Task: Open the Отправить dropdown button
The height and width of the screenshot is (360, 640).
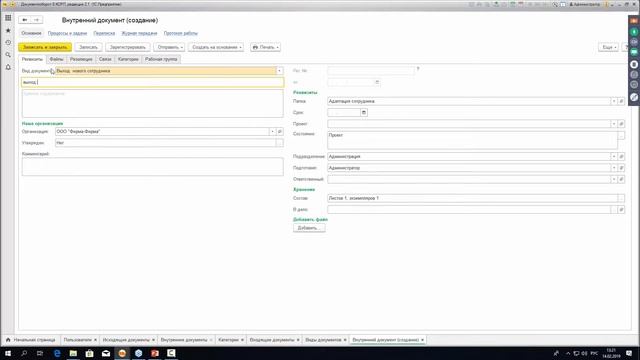Action: pyautogui.click(x=169, y=47)
